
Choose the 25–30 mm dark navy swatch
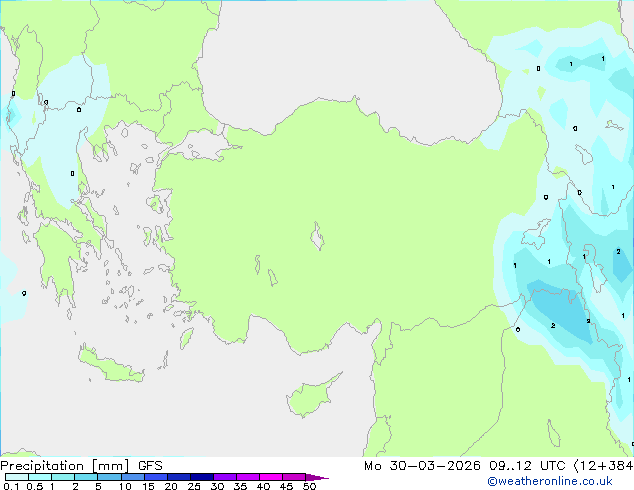(201, 477)
